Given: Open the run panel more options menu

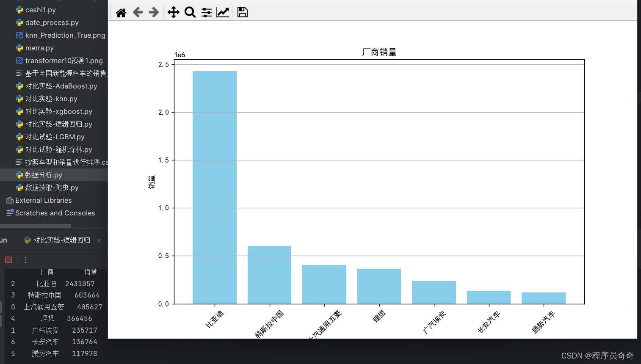Looking at the screenshot, I should pyautogui.click(x=26, y=260).
